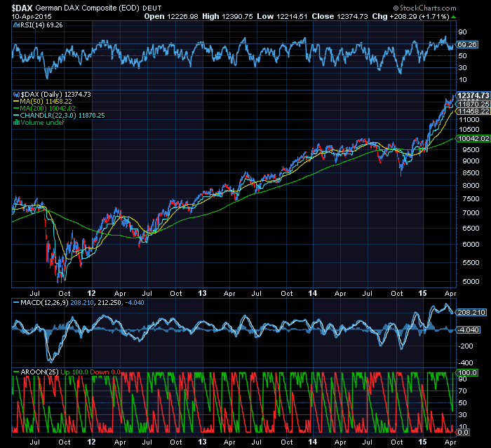This screenshot has height=448, width=491.
Task: Click the volume bars icon in legend
Action: pos(16,123)
